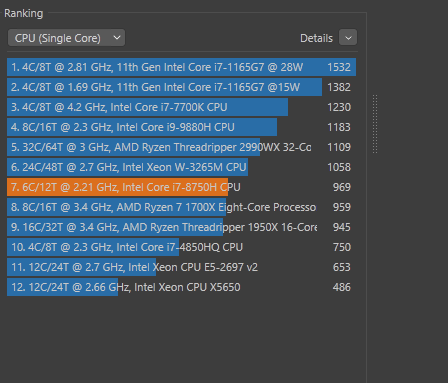Select the i7-1165G7 @15W ranking entry

pos(181,87)
